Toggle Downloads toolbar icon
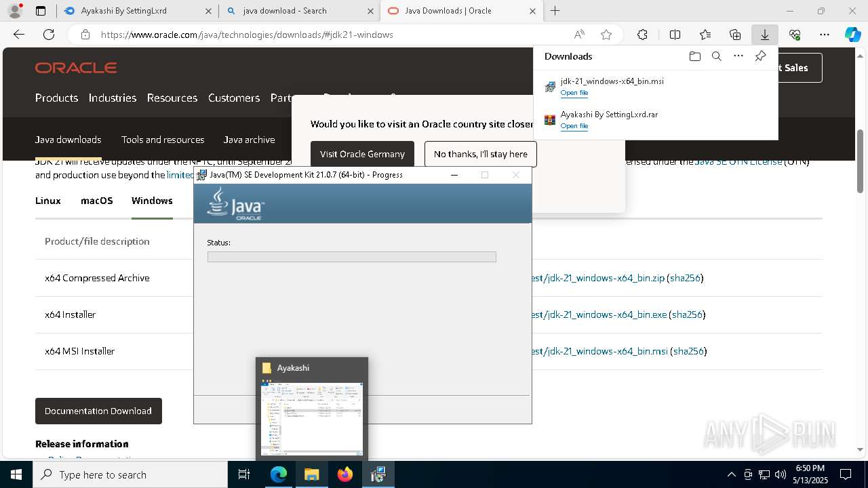Screen dimensions: 868x488 tap(764, 35)
